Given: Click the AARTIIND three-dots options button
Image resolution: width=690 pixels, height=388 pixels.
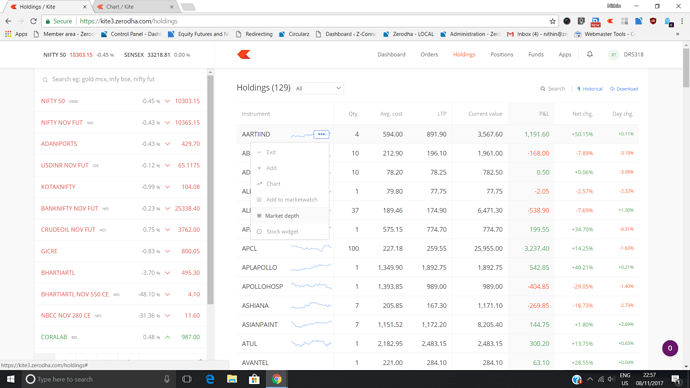Looking at the screenshot, I should (x=321, y=134).
